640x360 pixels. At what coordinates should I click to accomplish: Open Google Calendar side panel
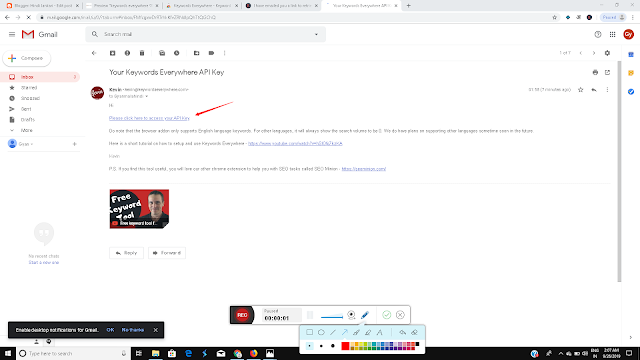631,54
